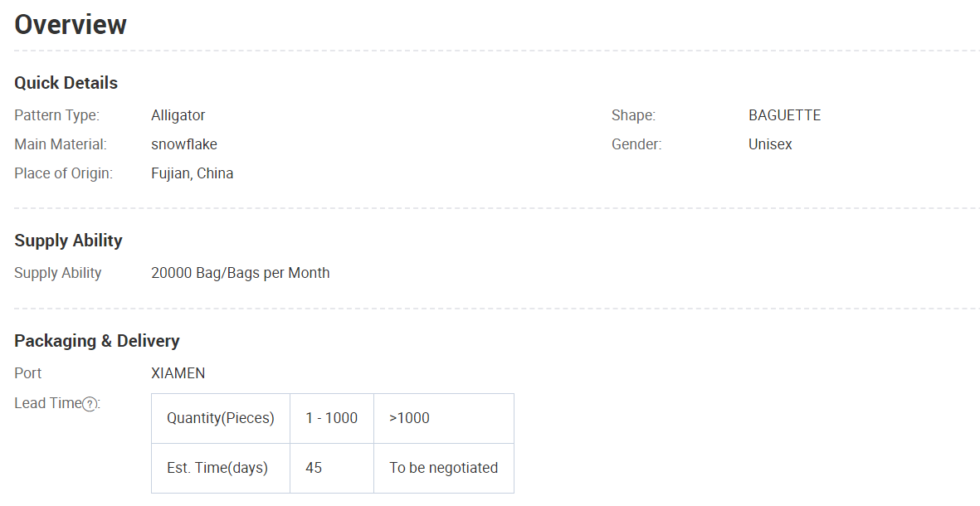Click the Alligator pattern type value

pyautogui.click(x=178, y=115)
